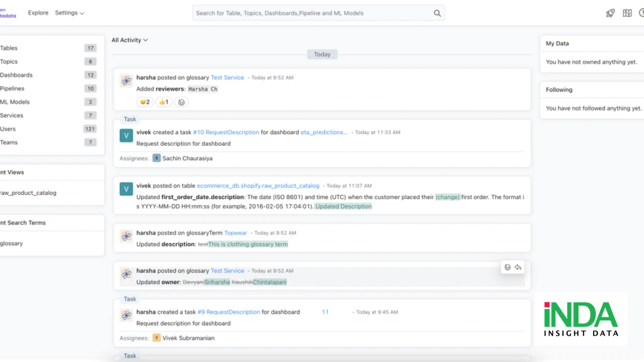
Task: Click vivek's V avatar on task #10
Action: 126,136
